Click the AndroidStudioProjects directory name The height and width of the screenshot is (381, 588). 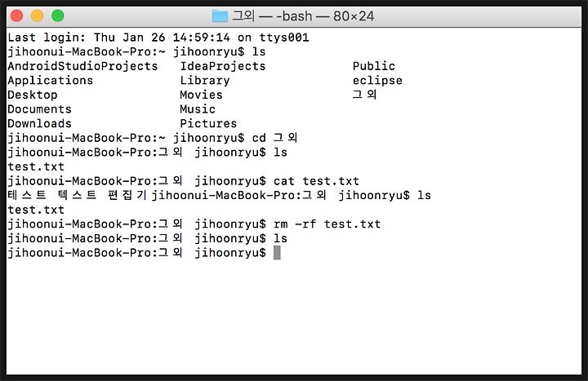tap(82, 66)
